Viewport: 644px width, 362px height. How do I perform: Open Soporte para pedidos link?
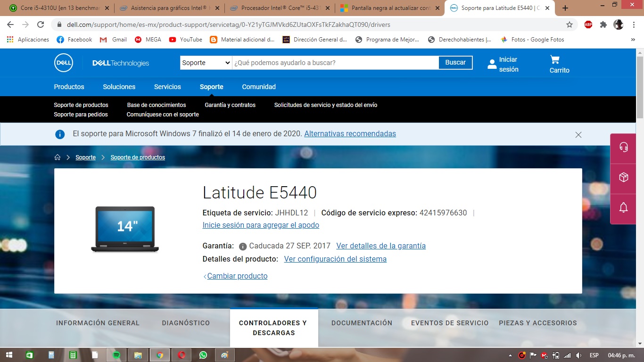pyautogui.click(x=81, y=115)
